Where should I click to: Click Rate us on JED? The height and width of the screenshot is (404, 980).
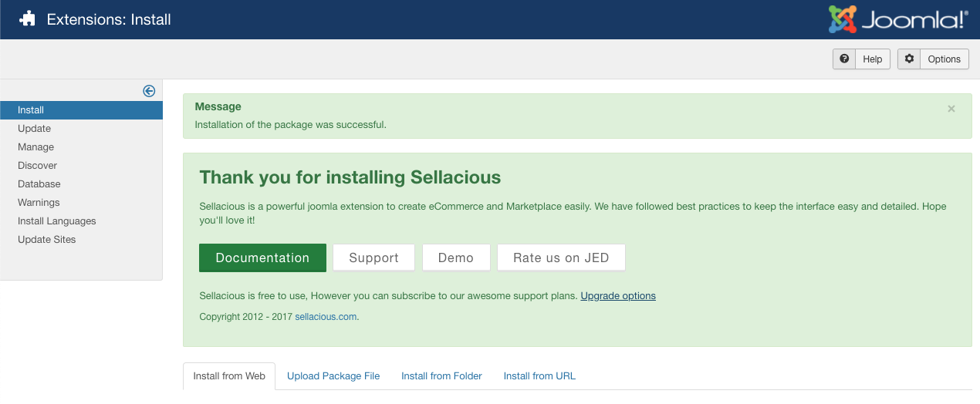561,258
